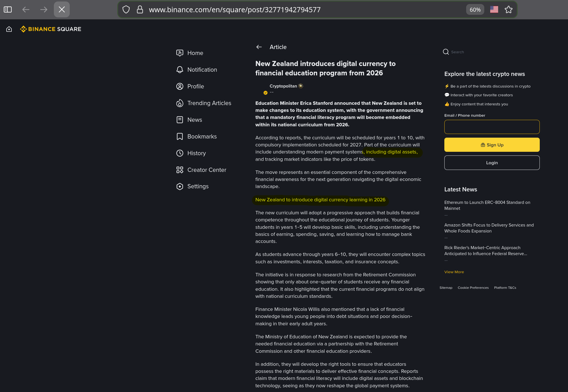
Task: Go back with the browser back arrow
Action: 26,10
